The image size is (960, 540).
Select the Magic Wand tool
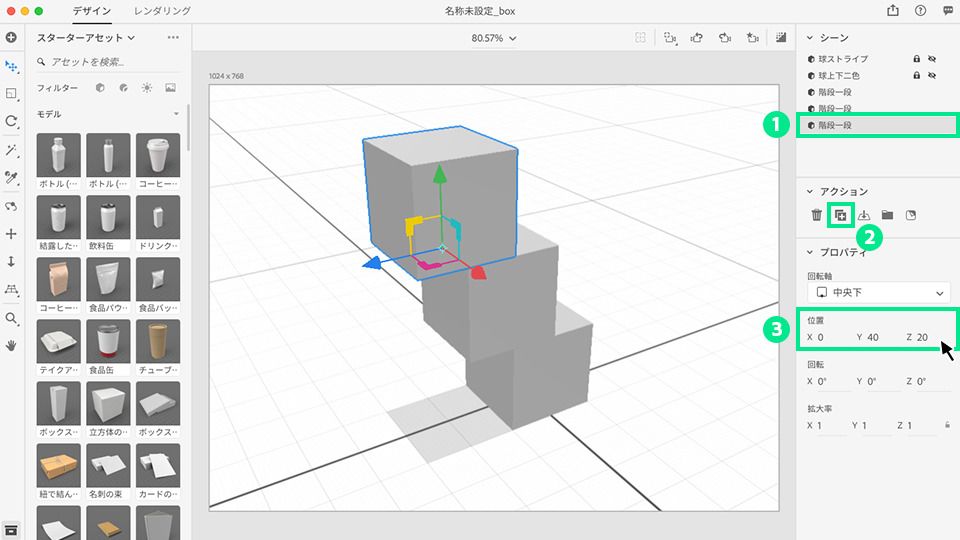point(12,150)
